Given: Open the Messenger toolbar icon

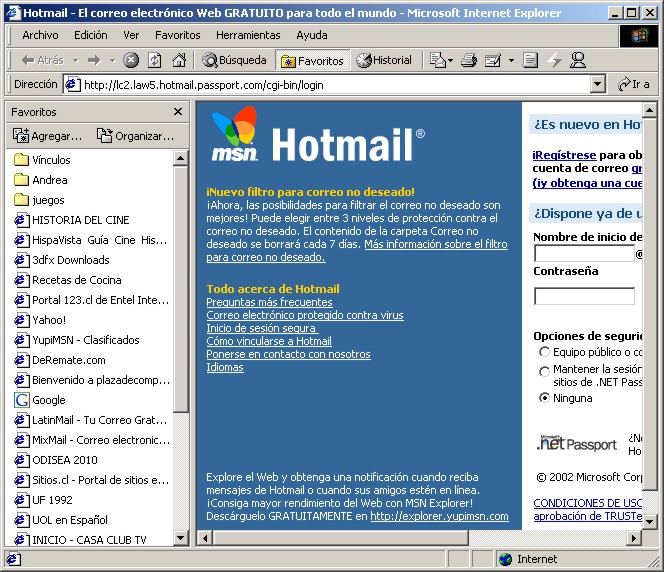Looking at the screenshot, I should (578, 60).
